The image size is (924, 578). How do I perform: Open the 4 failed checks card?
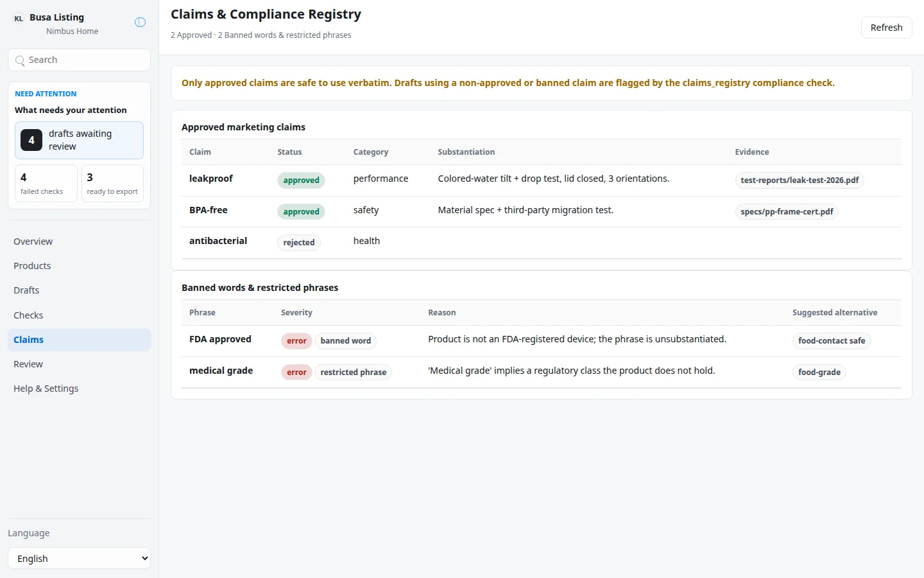coord(46,184)
